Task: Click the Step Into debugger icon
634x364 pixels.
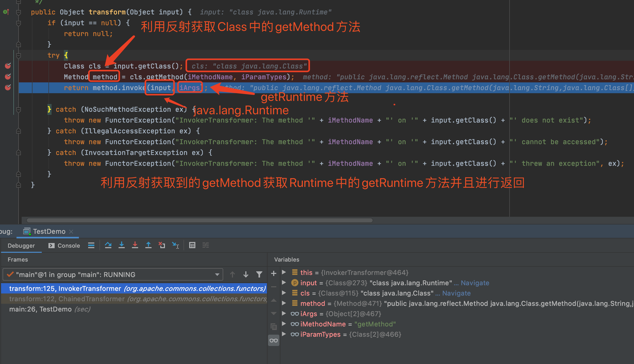Action: [x=122, y=245]
